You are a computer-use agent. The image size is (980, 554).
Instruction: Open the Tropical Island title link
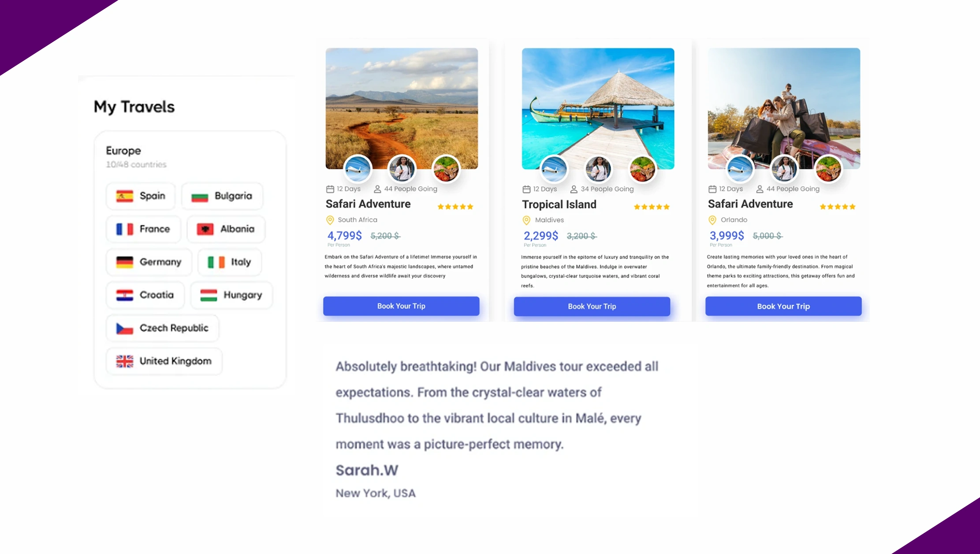pyautogui.click(x=559, y=204)
